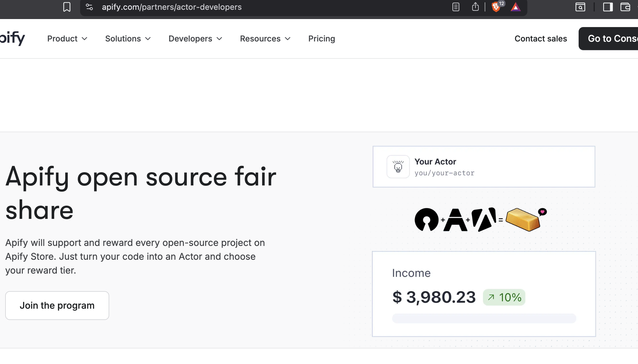638x364 pixels.
Task: Expand the Developers dropdown menu
Action: click(x=195, y=39)
